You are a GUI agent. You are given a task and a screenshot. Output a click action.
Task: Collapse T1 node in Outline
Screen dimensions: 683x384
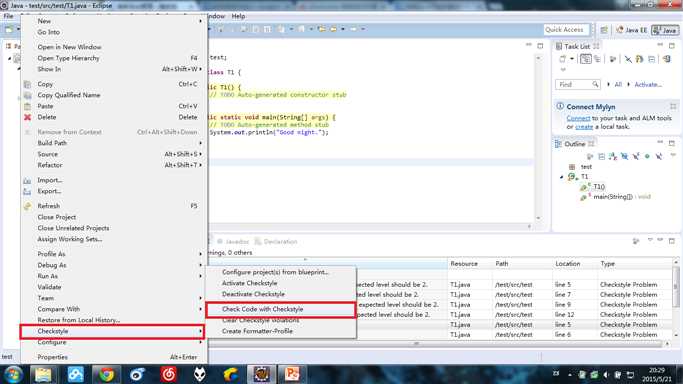pos(561,177)
